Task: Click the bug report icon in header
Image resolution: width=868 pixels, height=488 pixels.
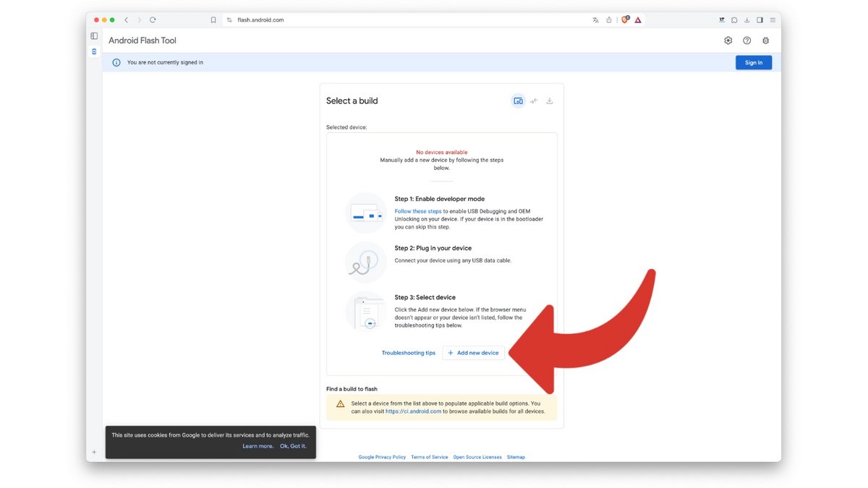Action: tap(766, 40)
